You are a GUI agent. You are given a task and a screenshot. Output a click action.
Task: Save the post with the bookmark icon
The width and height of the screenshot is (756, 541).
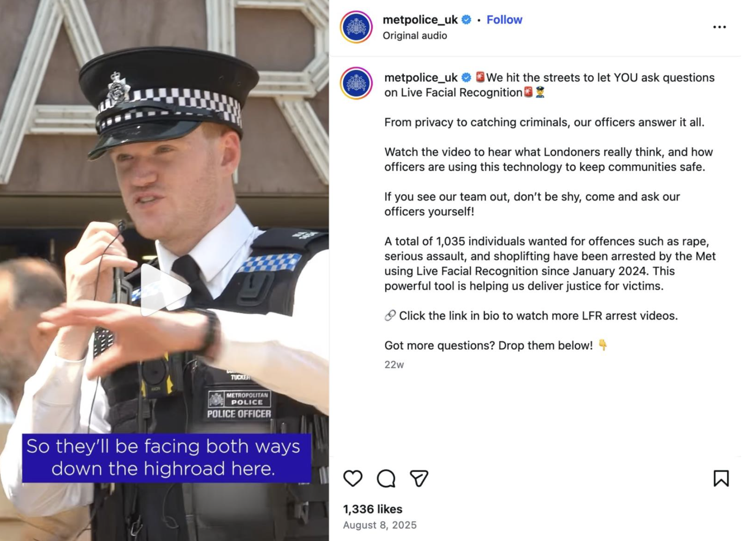pyautogui.click(x=721, y=478)
